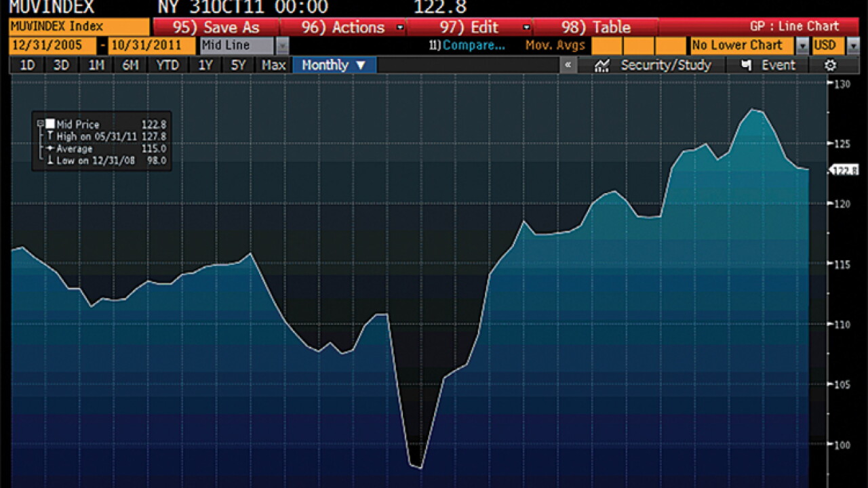Viewport: 868px width, 488px height.
Task: Select the Max time range
Action: (274, 65)
